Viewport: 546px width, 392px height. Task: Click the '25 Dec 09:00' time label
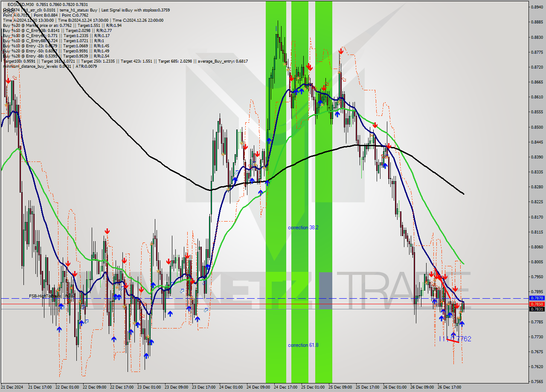click(x=340, y=387)
